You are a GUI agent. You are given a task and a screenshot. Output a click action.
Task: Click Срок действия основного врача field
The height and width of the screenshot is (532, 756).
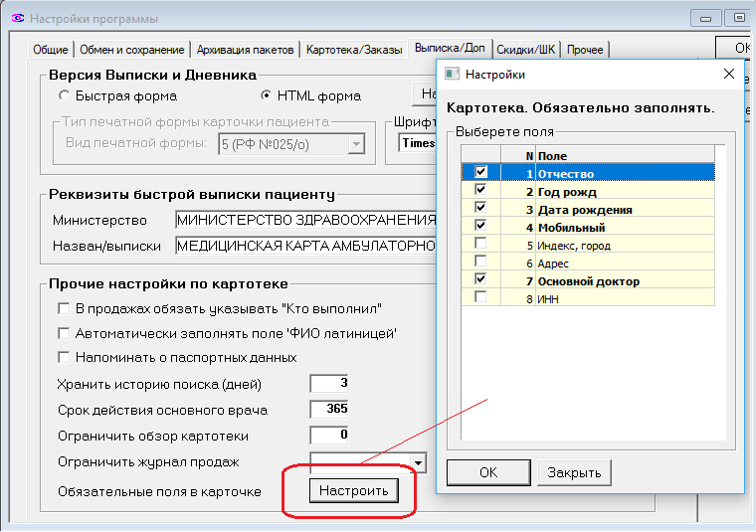click(329, 409)
